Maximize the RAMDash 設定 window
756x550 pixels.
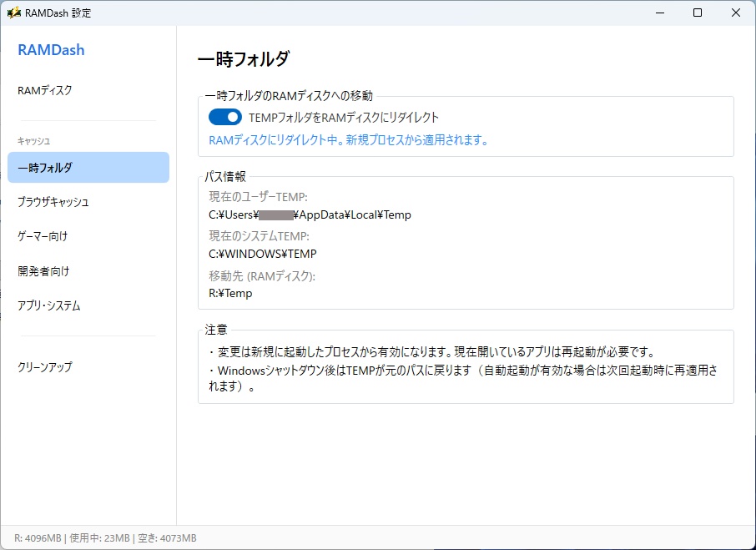tap(698, 13)
